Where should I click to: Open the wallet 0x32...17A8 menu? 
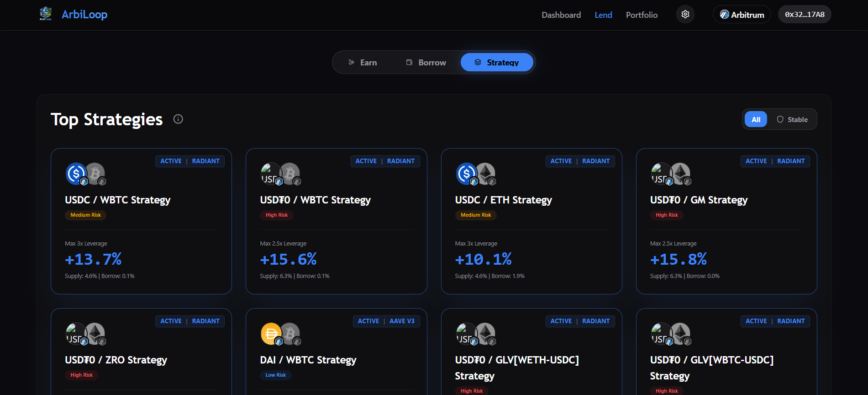coord(804,15)
